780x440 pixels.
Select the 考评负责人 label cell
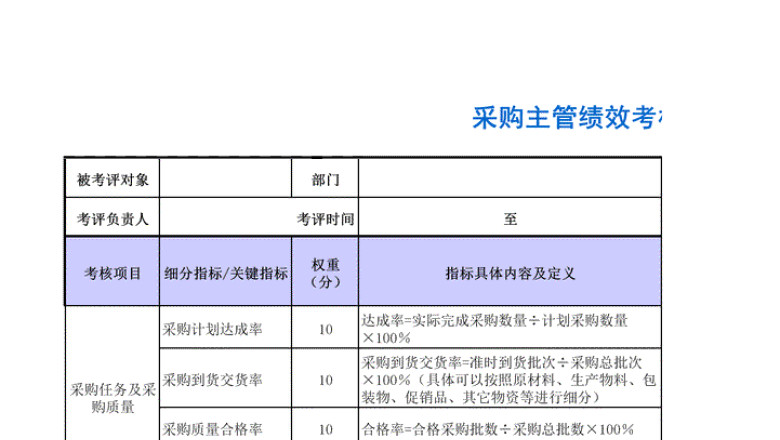(x=112, y=217)
